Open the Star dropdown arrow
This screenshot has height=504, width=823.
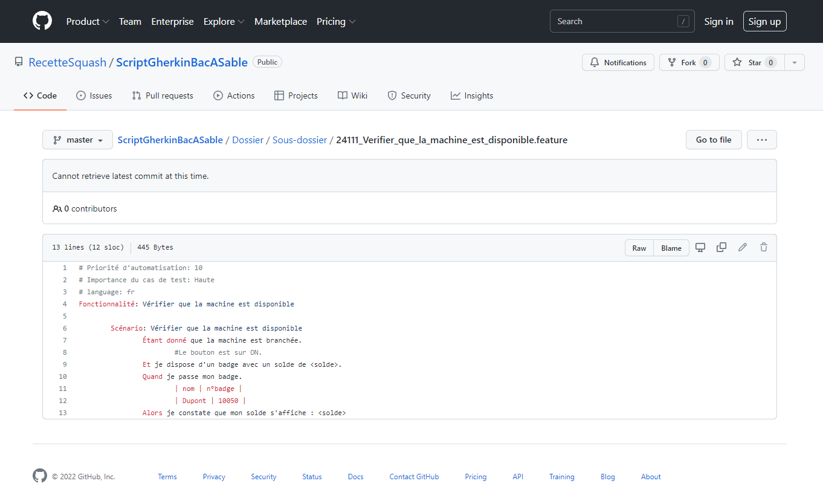[x=795, y=62]
